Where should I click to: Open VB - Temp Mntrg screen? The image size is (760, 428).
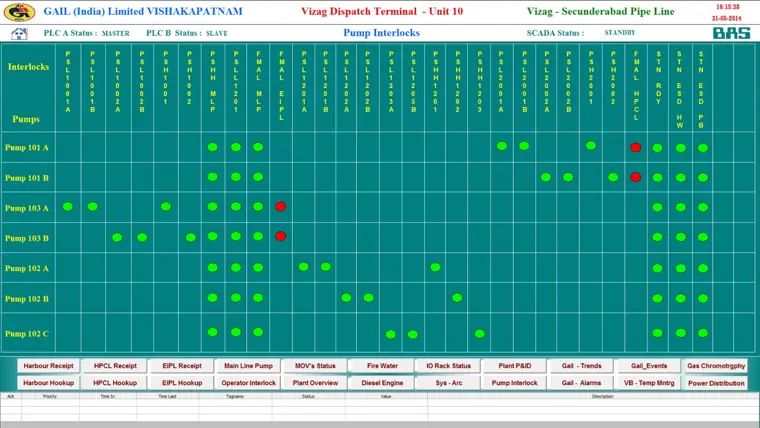point(649,383)
